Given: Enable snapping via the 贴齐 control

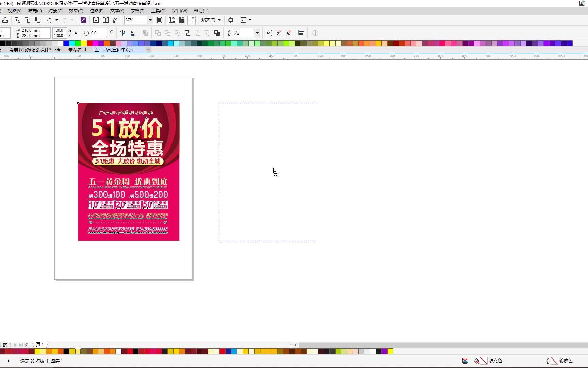Looking at the screenshot, I should coord(208,20).
